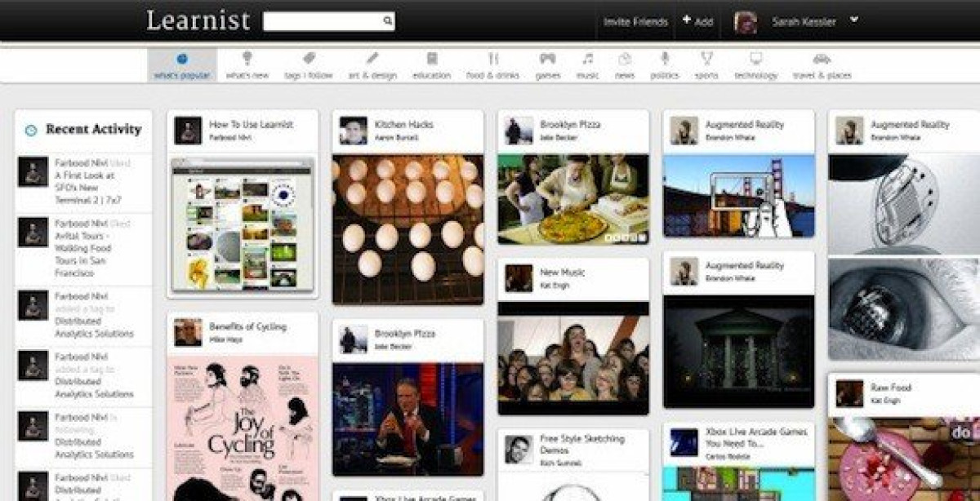Choose travel & places car icon
Viewport: 980px width, 501px height.
(822, 59)
